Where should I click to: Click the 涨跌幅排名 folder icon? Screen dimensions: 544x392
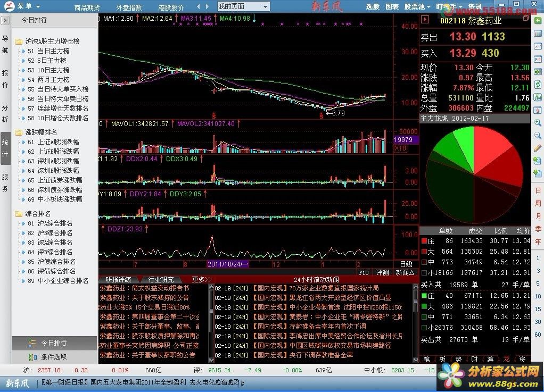coord(19,132)
